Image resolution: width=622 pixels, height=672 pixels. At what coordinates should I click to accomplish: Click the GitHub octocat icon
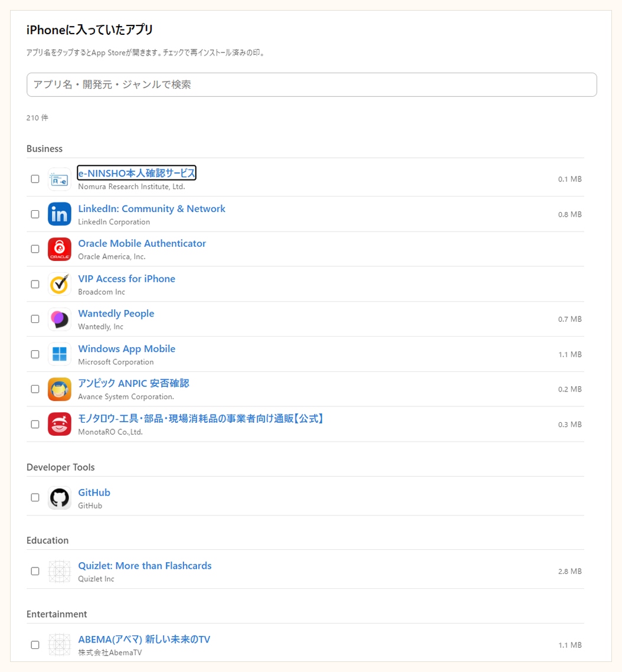(x=60, y=498)
